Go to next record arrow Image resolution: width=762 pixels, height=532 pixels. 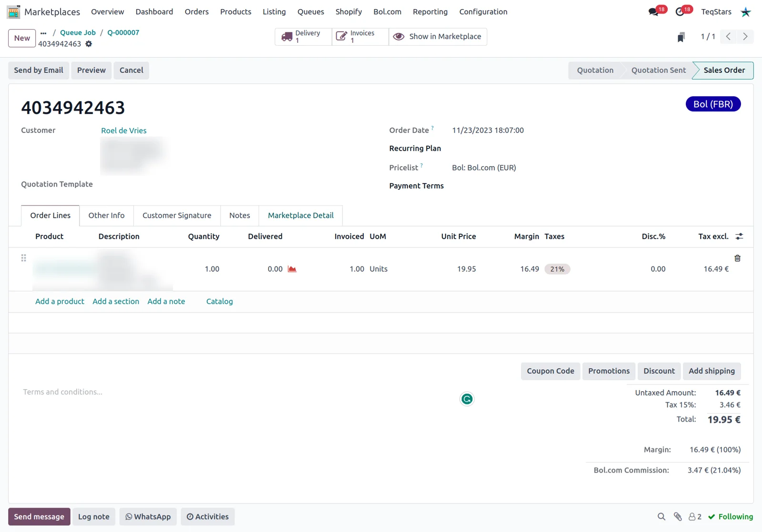coord(745,37)
